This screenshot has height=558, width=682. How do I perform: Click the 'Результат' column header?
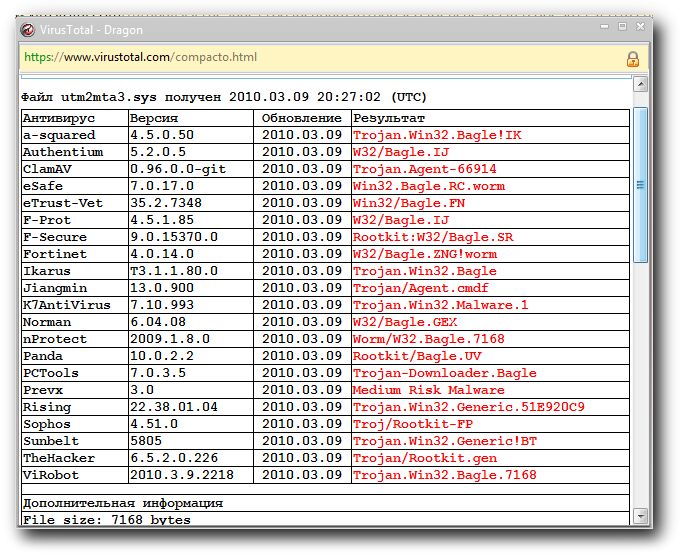[x=490, y=118]
